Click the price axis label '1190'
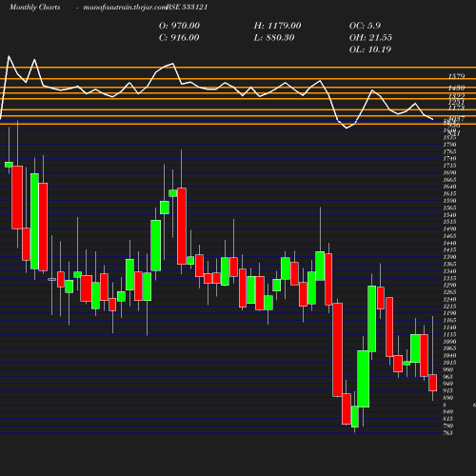 pos(449,313)
